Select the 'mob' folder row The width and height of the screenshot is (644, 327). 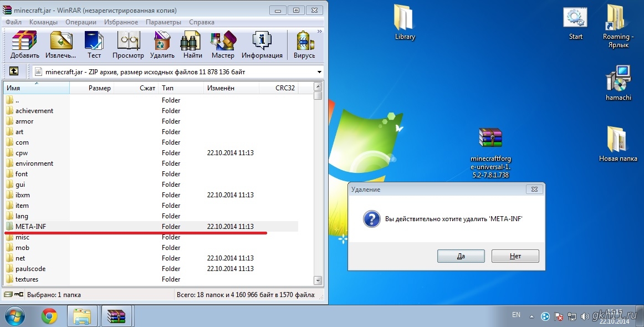(x=151, y=248)
